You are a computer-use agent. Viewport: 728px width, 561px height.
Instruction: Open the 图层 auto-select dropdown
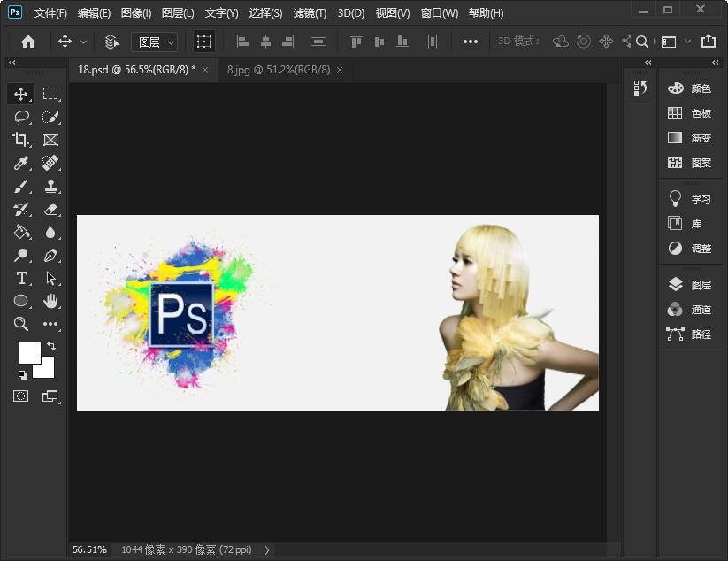pyautogui.click(x=155, y=42)
